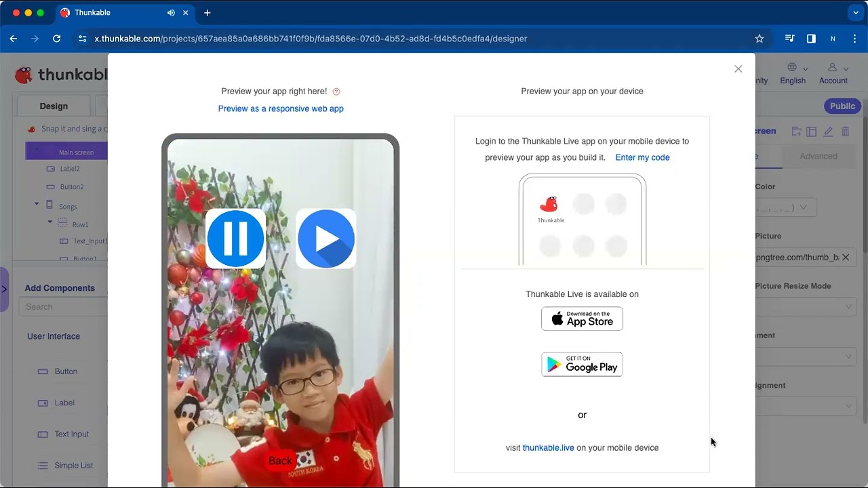This screenshot has width=868, height=488.
Task: Close the Thunkable browser tab
Action: pyautogui.click(x=187, y=13)
